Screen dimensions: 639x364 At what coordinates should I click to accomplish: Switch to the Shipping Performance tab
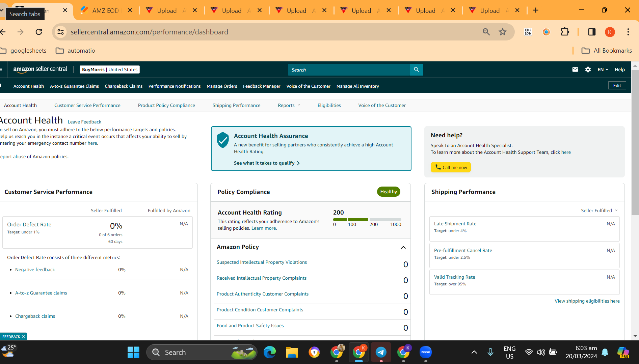236,105
